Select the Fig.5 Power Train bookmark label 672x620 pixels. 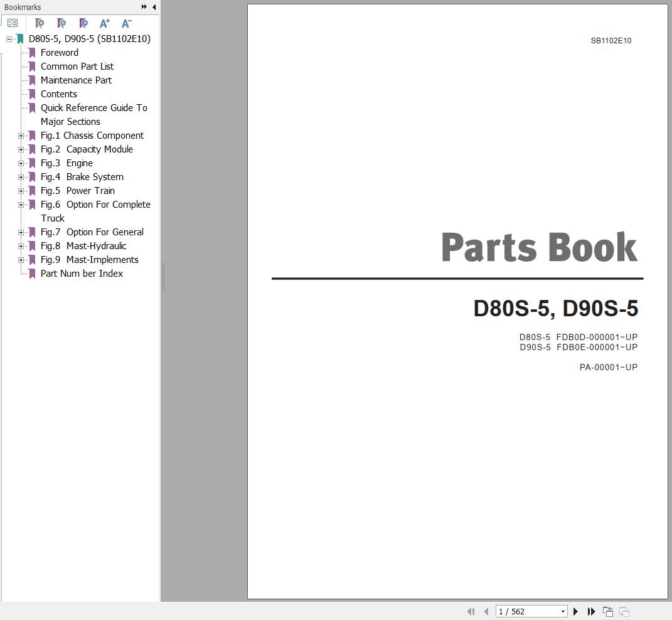pos(78,190)
